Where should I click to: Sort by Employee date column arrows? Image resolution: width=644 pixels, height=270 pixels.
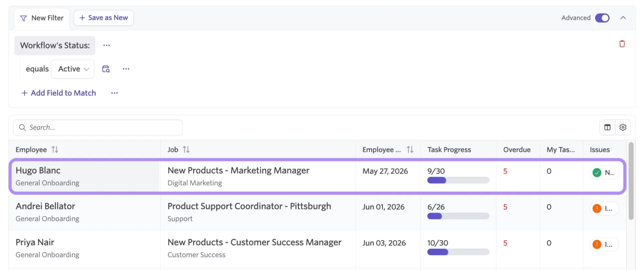coord(410,149)
